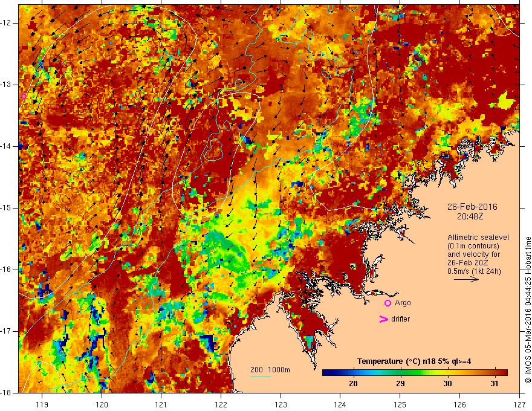Click the latitude label '-17' on left axis
This screenshot has width=532, height=411.
[6, 331]
